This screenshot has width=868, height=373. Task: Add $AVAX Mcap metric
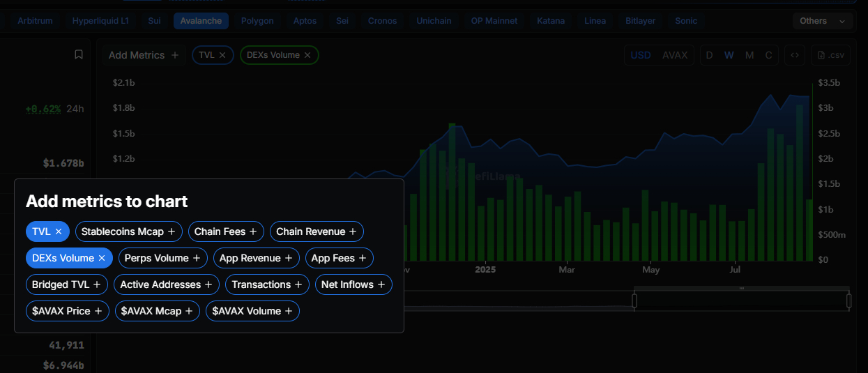(158, 311)
